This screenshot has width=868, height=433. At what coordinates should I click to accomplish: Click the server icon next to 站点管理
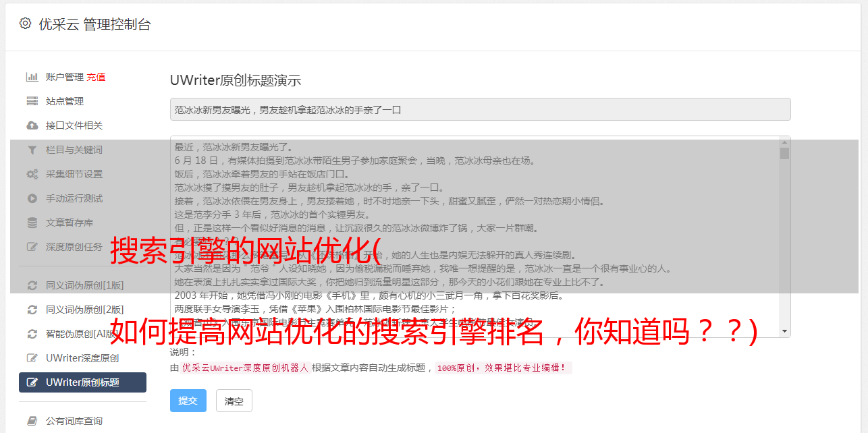[x=32, y=101]
